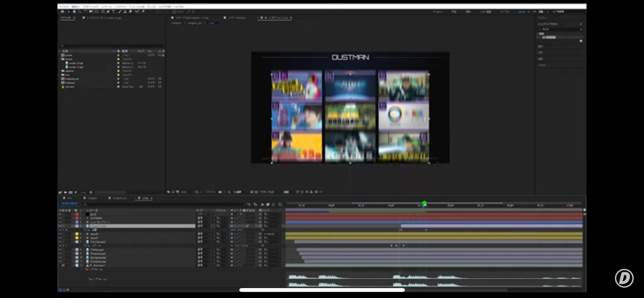Screen dimensions: 644x298
Task: Select the Home icon in toolbar
Action: pos(62,12)
